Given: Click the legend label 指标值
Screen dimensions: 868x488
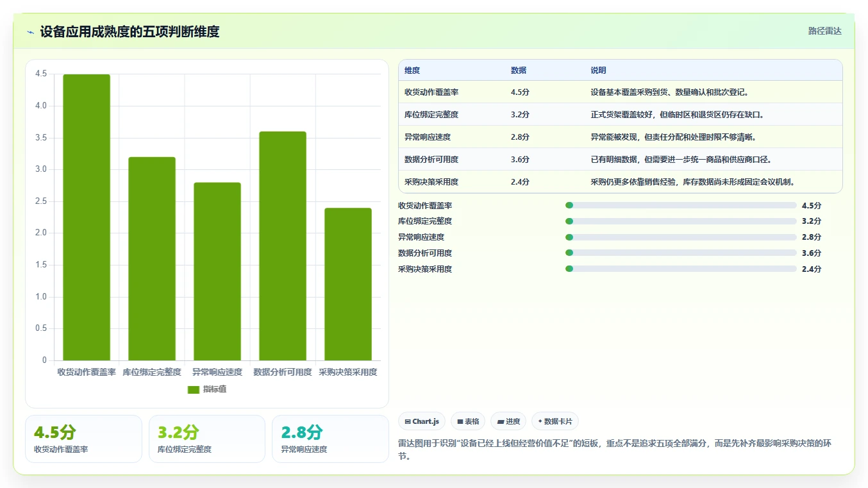Looking at the screenshot, I should click(215, 389).
